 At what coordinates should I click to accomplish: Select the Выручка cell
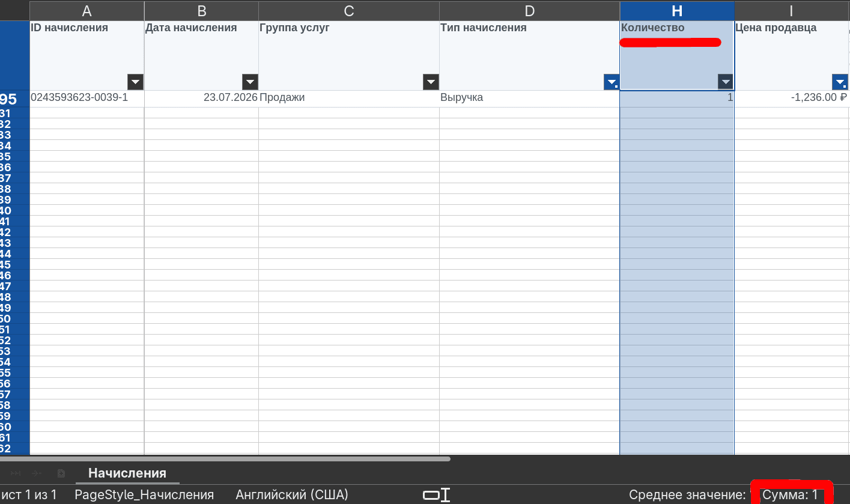529,99
